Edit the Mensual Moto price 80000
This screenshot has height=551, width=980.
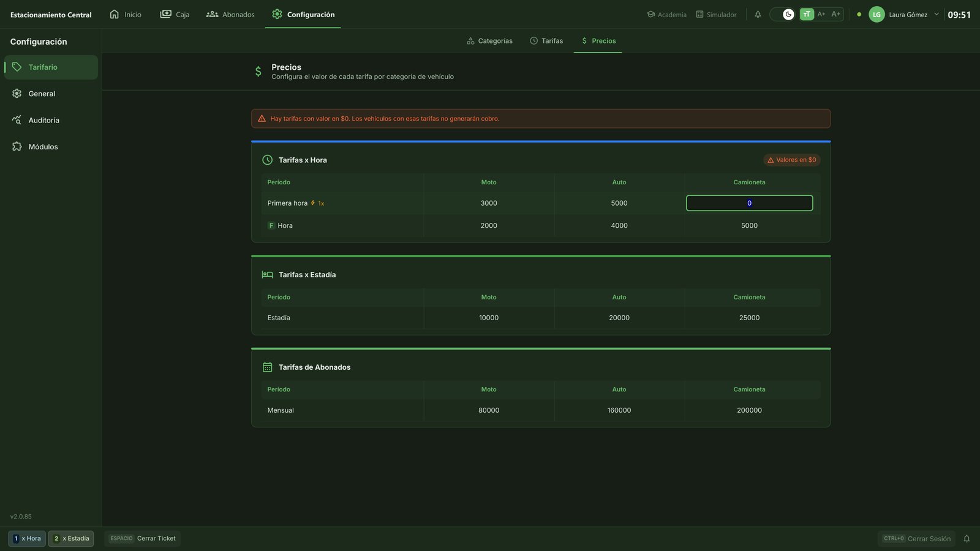pos(489,410)
